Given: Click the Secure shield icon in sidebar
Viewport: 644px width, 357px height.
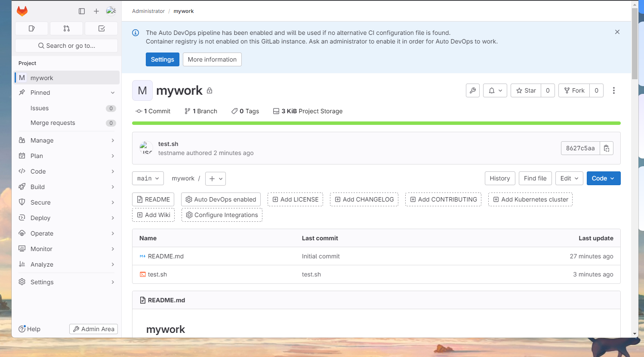Looking at the screenshot, I should point(22,202).
